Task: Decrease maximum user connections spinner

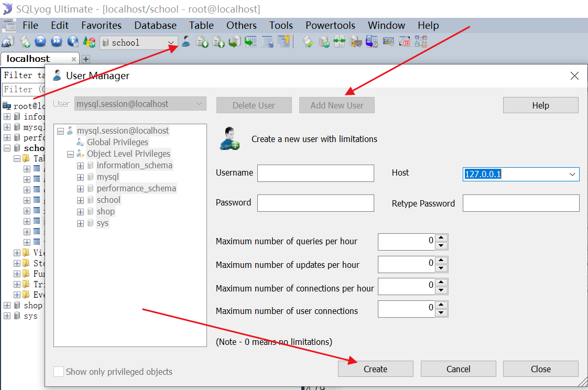Action: (441, 313)
